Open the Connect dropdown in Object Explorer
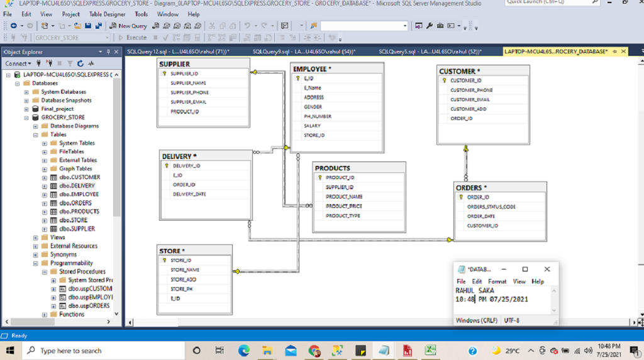 point(18,63)
